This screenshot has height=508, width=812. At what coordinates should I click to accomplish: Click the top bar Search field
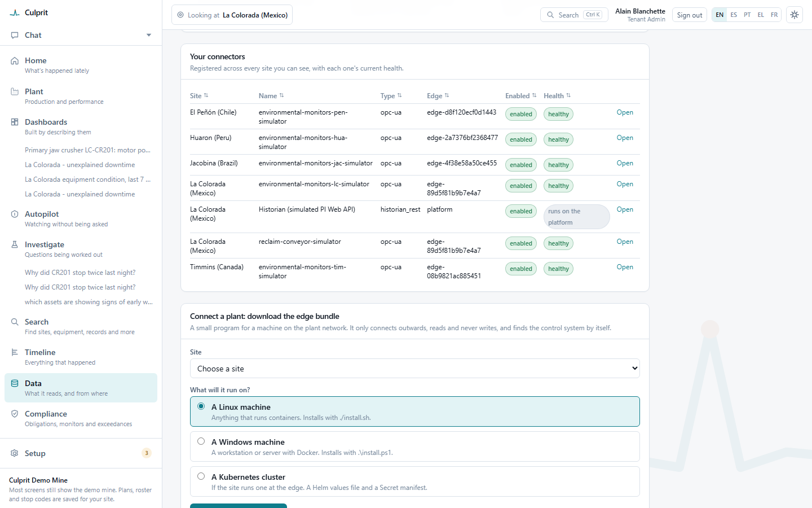574,15
